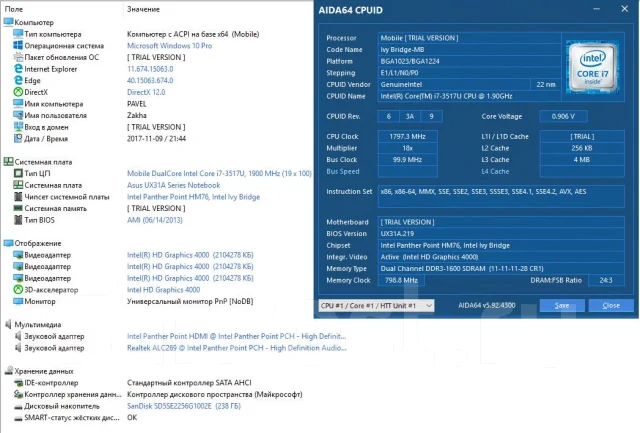Click the disk drive row icon
Screen dimensions: 640x433
(x=18, y=406)
